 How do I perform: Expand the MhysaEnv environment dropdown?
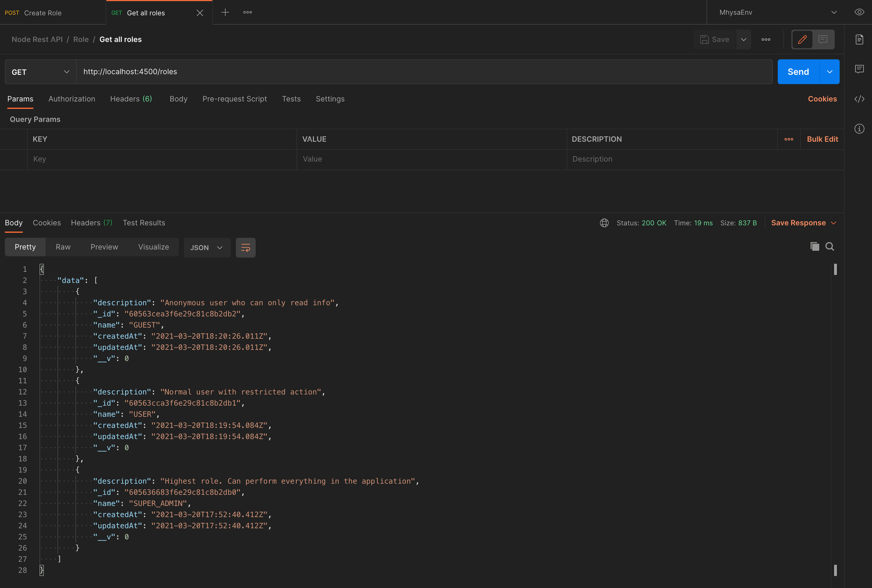tap(834, 12)
